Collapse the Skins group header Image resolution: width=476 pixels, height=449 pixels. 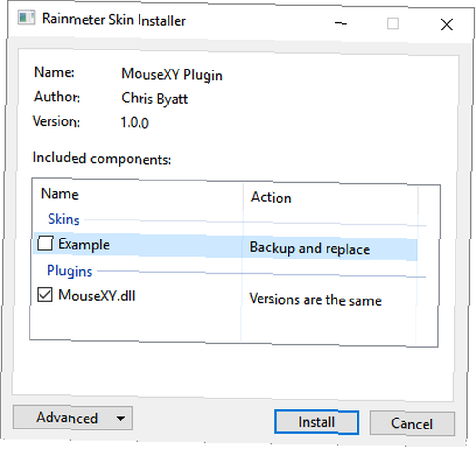[64, 219]
